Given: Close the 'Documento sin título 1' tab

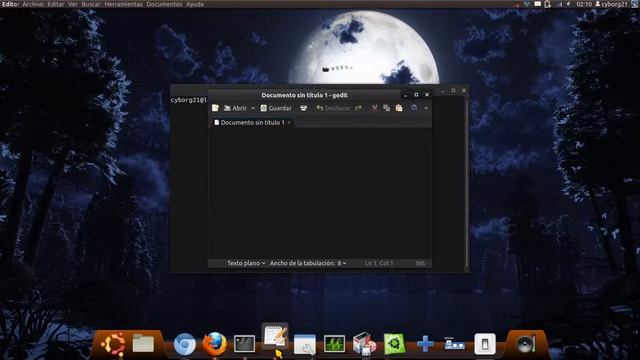Looking at the screenshot, I should click(289, 122).
